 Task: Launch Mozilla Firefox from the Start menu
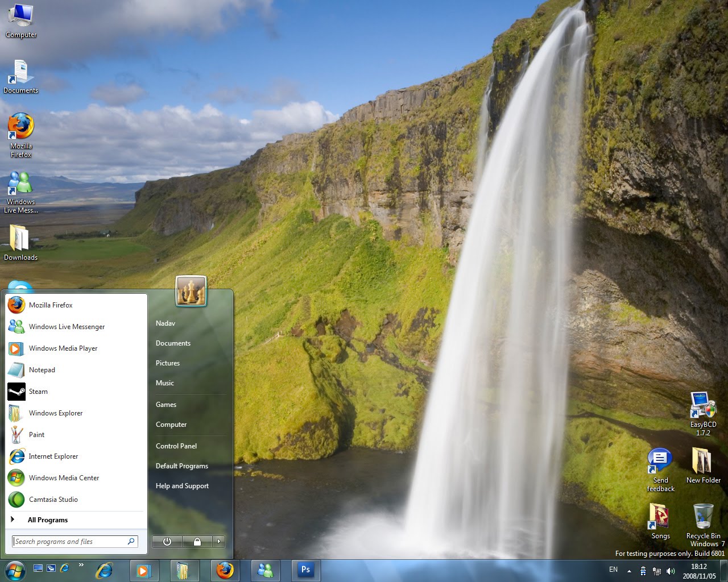[76, 305]
